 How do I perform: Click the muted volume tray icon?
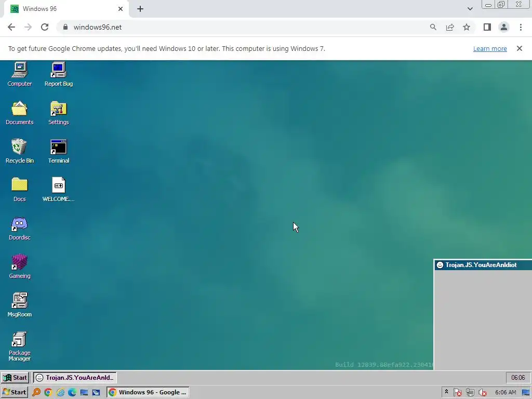(482, 393)
